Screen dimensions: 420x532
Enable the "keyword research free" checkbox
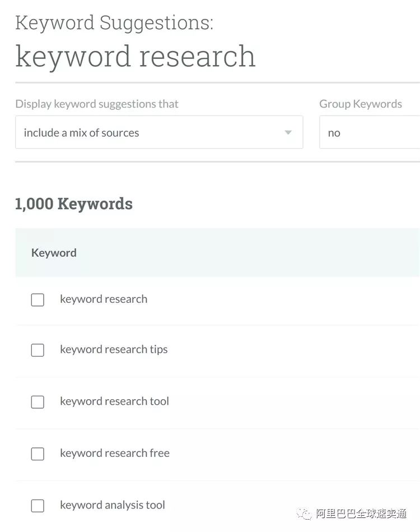(x=38, y=454)
